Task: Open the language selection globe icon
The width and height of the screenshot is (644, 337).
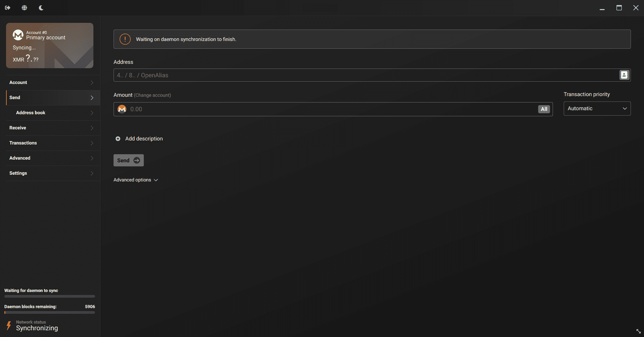Action: 24,8
